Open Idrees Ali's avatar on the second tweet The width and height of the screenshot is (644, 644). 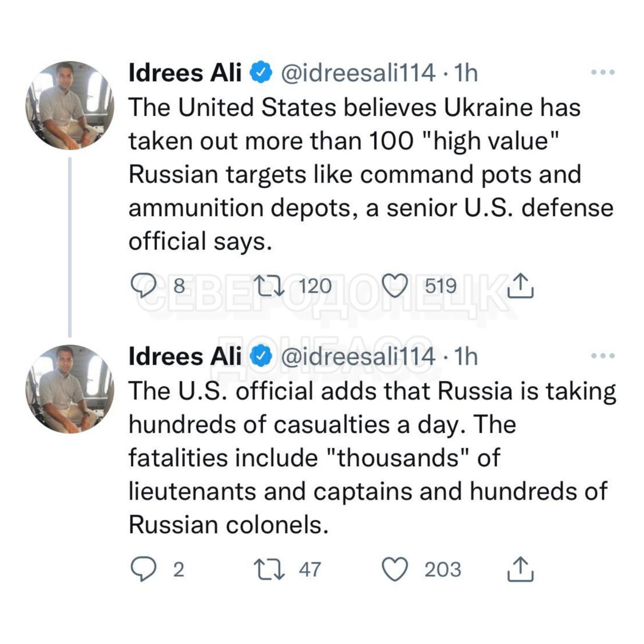[x=70, y=389]
